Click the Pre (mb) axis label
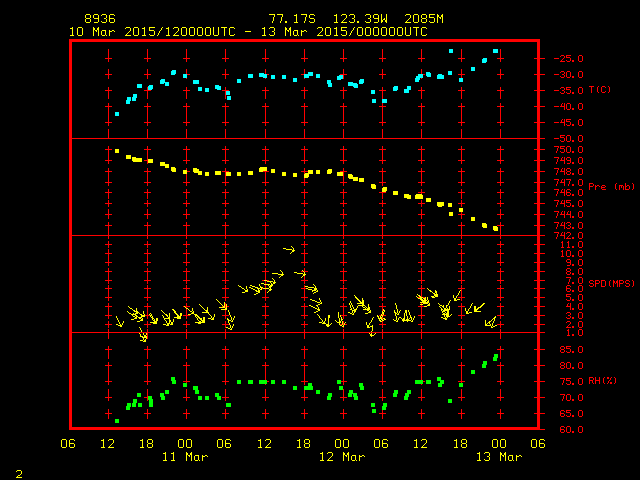 (611, 187)
